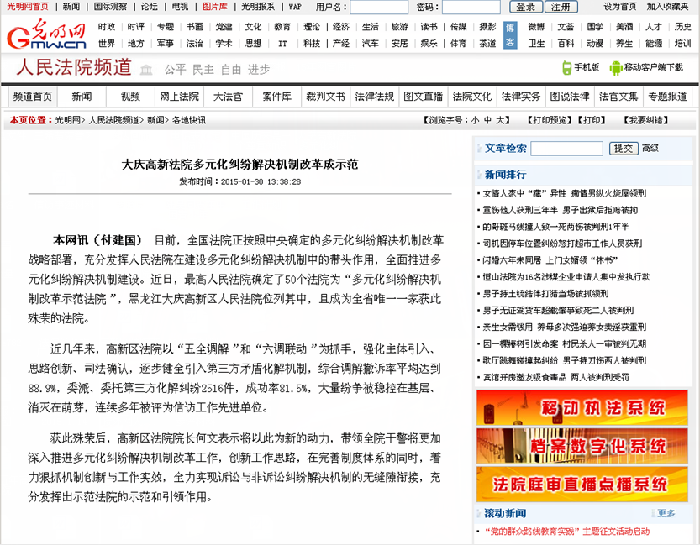700x545 pixels.
Task: Click 图片库 in the top bar
Action: tap(215, 7)
